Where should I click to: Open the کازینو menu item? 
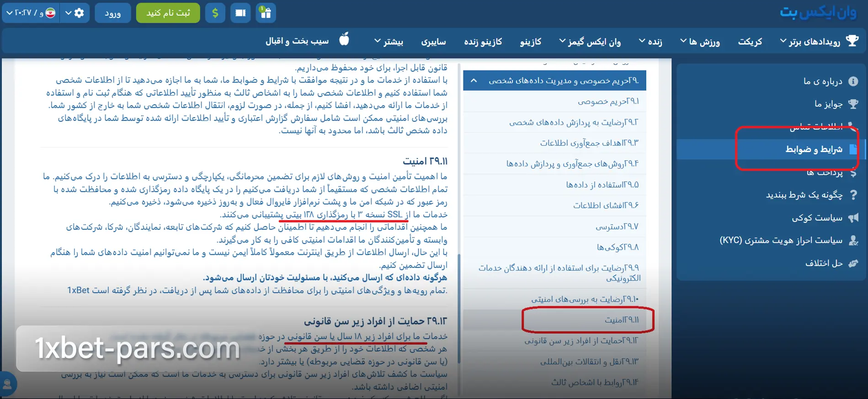tap(531, 42)
